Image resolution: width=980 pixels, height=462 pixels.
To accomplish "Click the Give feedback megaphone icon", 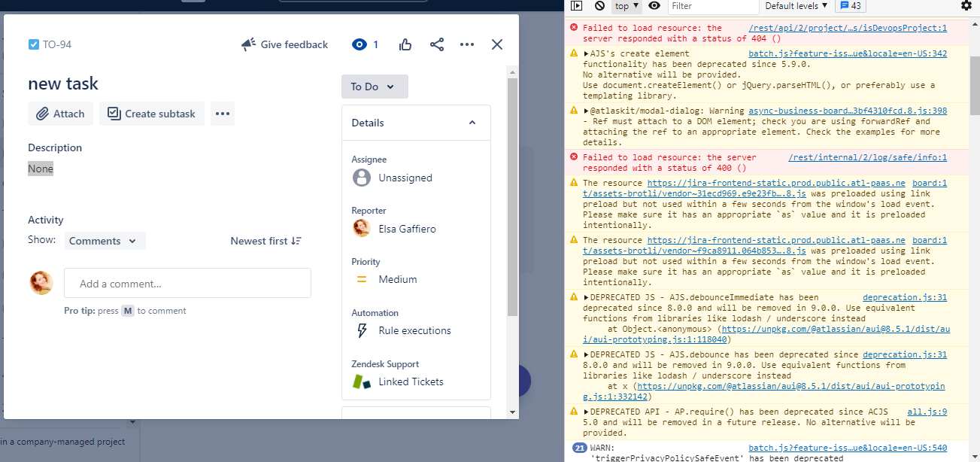I will (248, 44).
